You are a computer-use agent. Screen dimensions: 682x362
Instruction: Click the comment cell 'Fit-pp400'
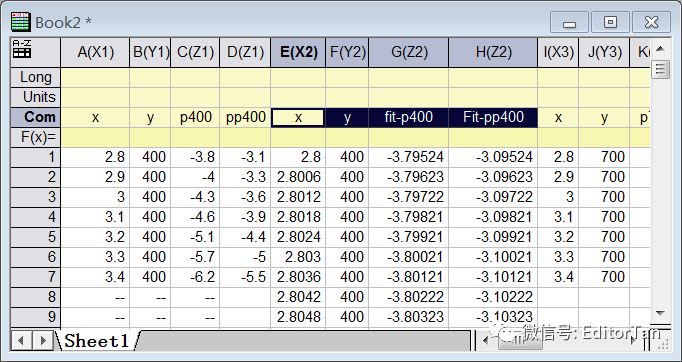click(x=493, y=117)
